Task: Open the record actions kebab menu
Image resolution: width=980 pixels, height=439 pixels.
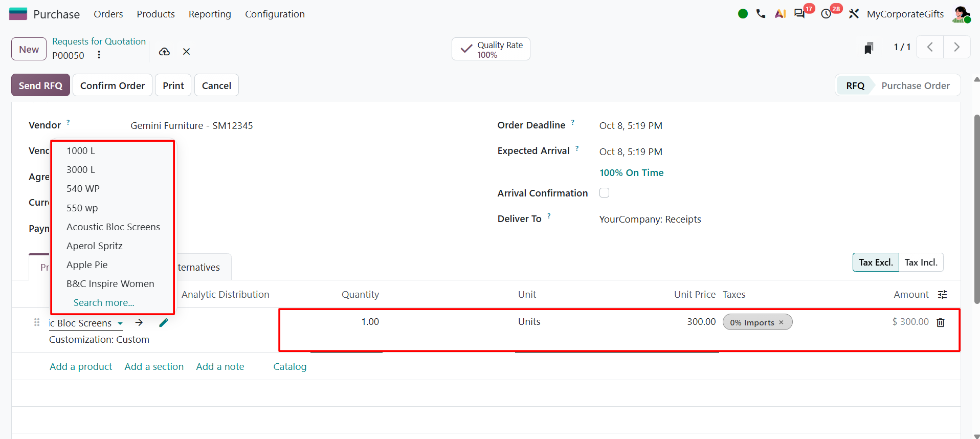Action: (x=99, y=55)
